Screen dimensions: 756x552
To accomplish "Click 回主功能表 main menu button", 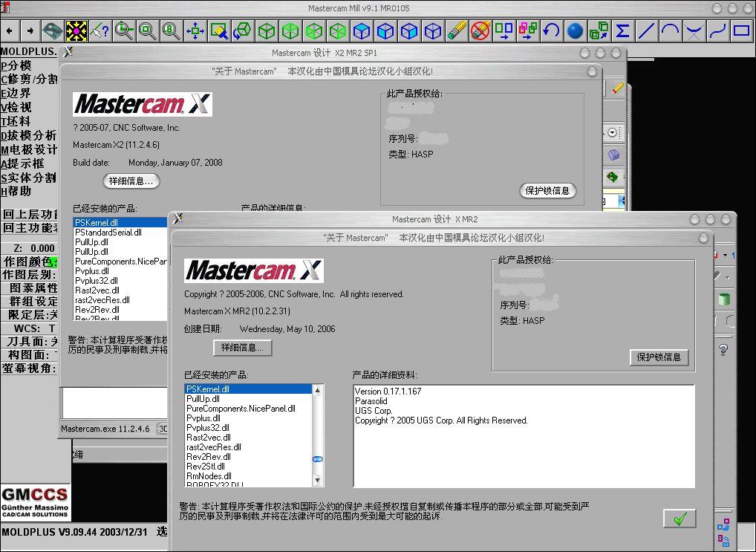I will [x=30, y=227].
